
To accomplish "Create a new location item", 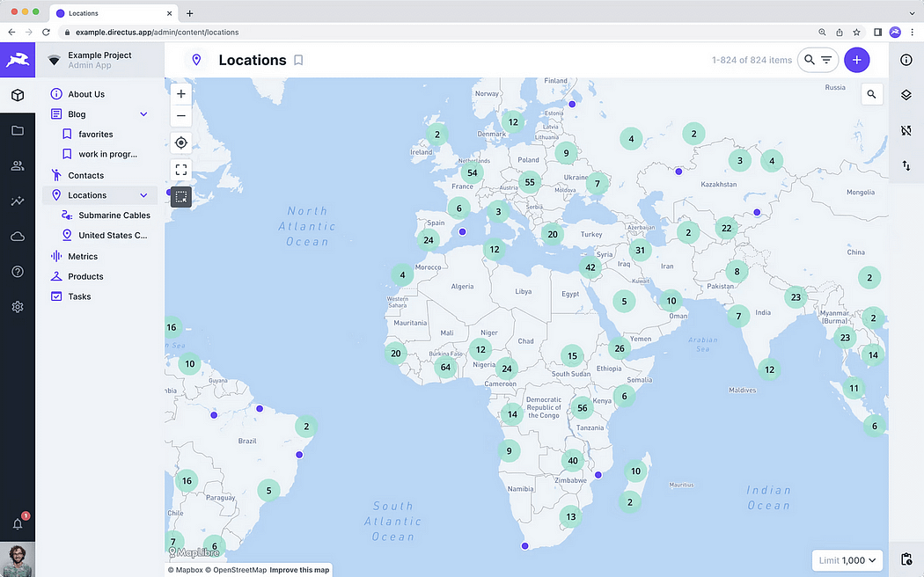I will [856, 60].
